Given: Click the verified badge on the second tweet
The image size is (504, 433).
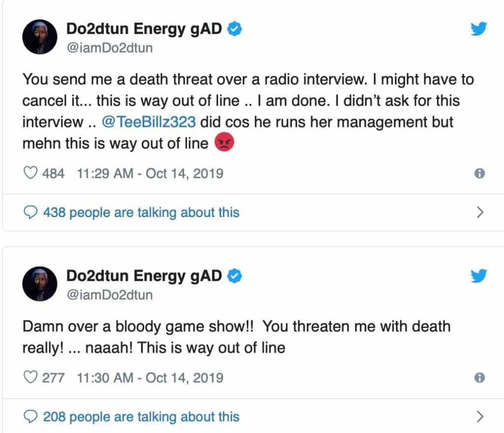Looking at the screenshot, I should pos(234,276).
